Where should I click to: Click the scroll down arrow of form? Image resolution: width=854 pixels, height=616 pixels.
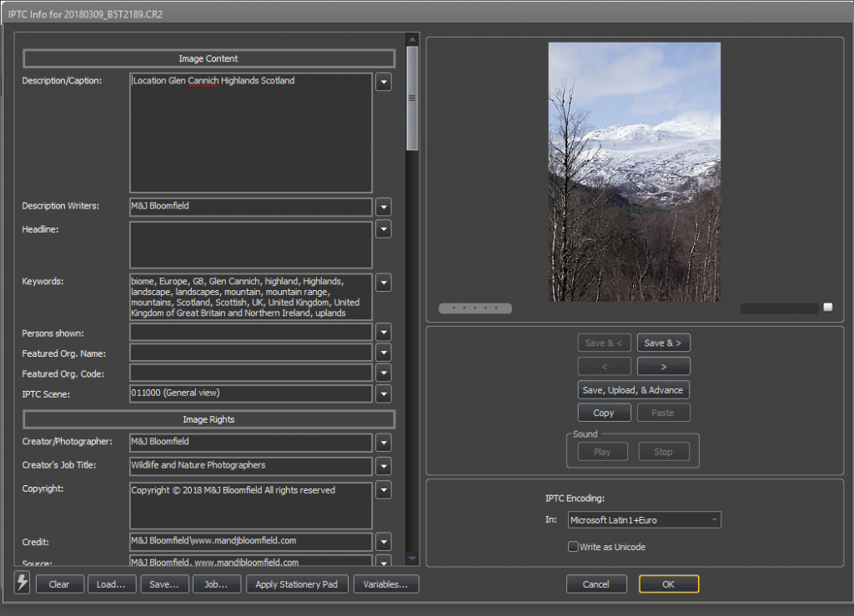tap(412, 558)
